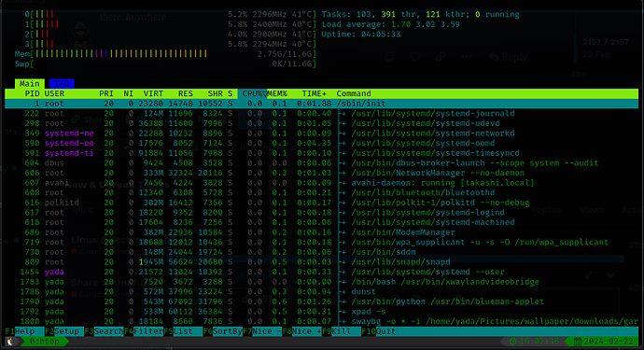Expand the systemd-journald tree node

[343, 114]
